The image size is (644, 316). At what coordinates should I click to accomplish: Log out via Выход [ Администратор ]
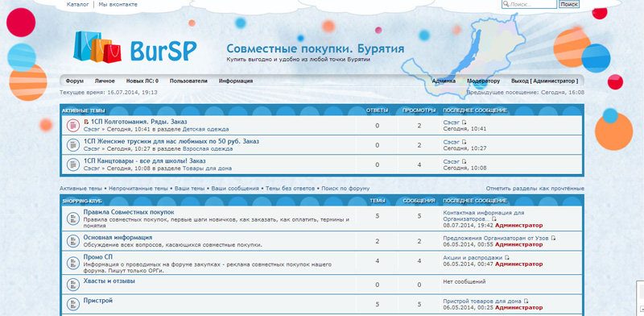click(545, 81)
